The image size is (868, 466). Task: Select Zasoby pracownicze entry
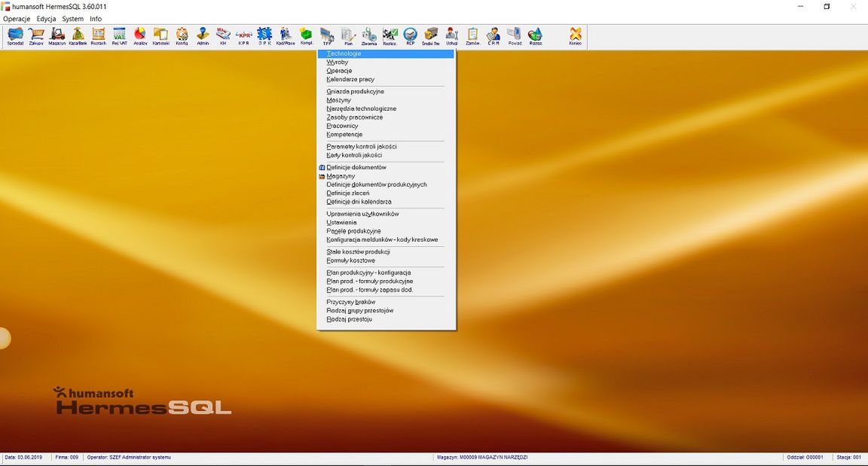coord(386,117)
